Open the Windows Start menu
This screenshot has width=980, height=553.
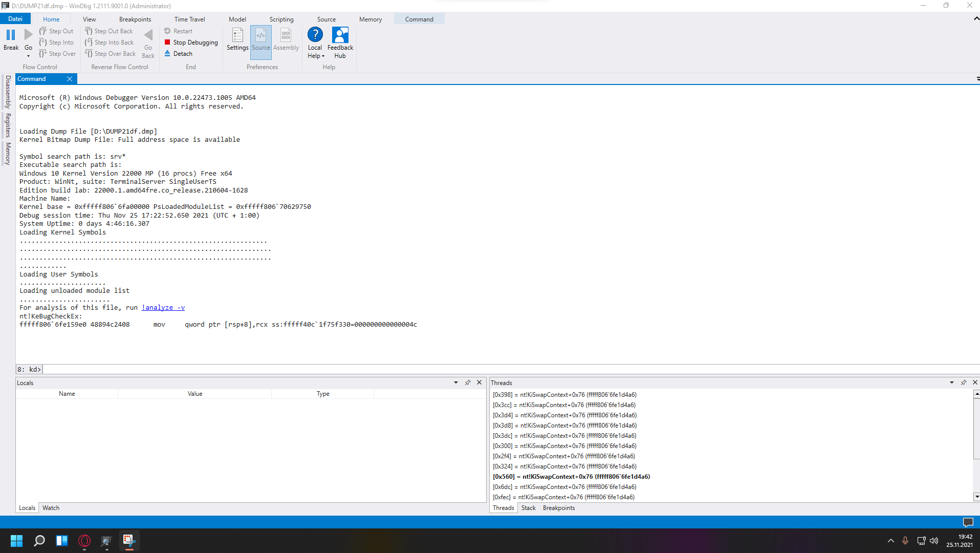(x=16, y=541)
